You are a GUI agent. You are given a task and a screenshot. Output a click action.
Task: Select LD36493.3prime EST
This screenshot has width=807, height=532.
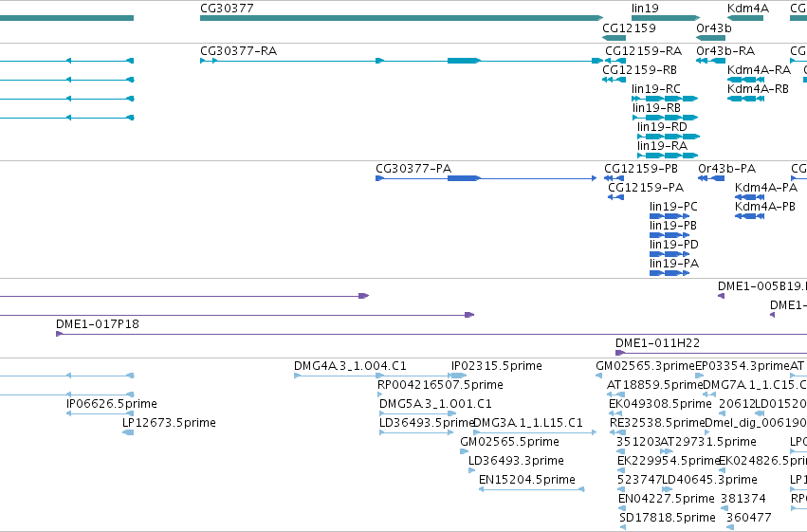[471, 470]
